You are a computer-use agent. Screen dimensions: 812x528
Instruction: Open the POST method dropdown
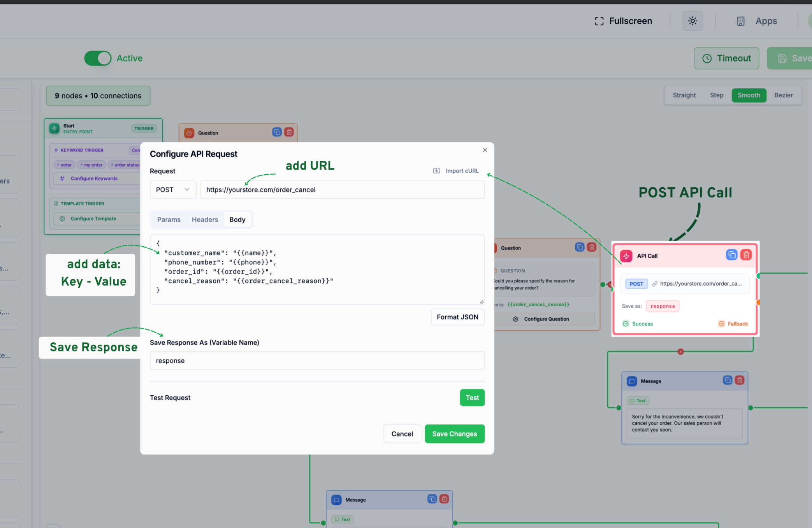coord(173,190)
